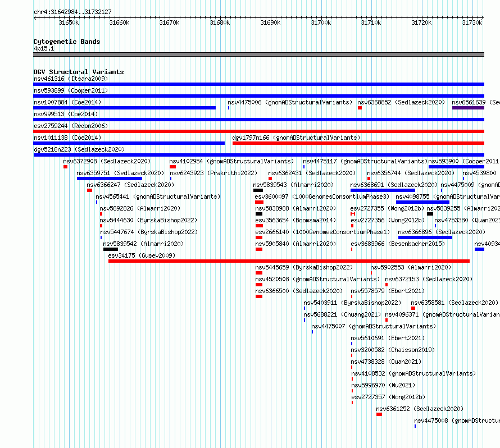Select nsv5905840 (Almarri2020) label

click(x=296, y=244)
